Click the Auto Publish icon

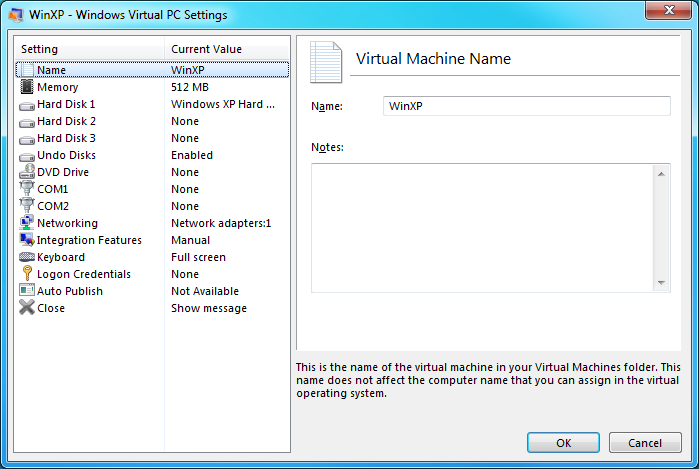[x=27, y=291]
